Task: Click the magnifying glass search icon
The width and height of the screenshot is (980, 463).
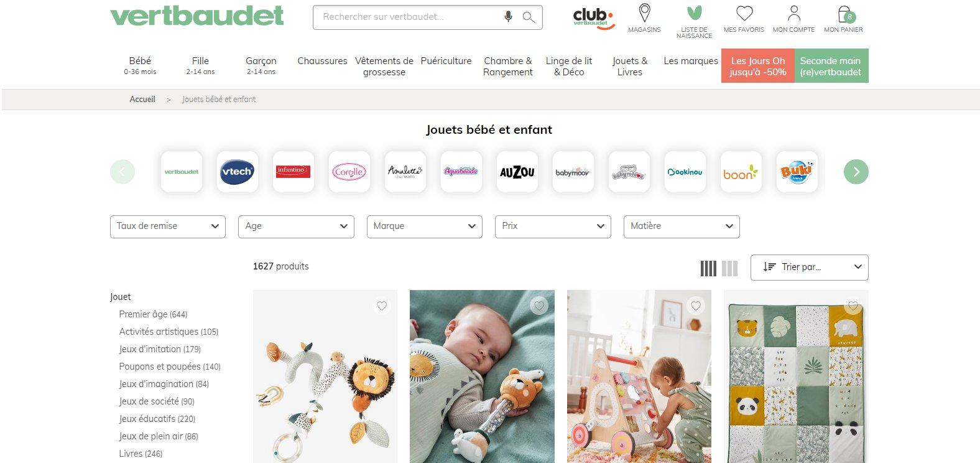Action: [x=529, y=17]
